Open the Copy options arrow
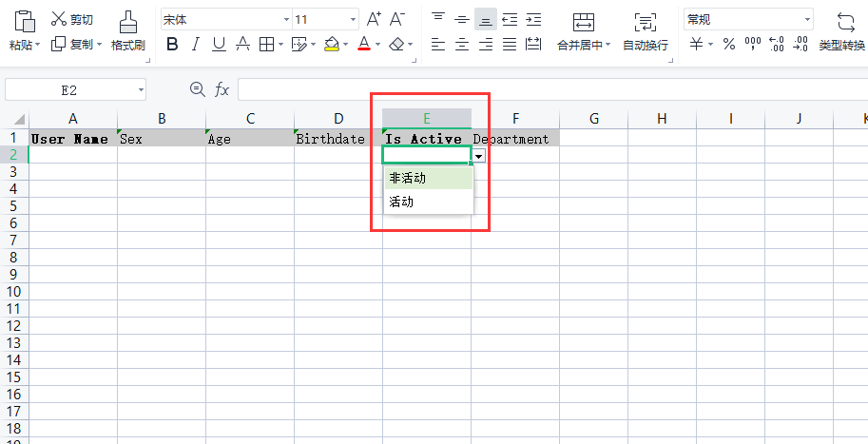868x444 pixels. [99, 45]
